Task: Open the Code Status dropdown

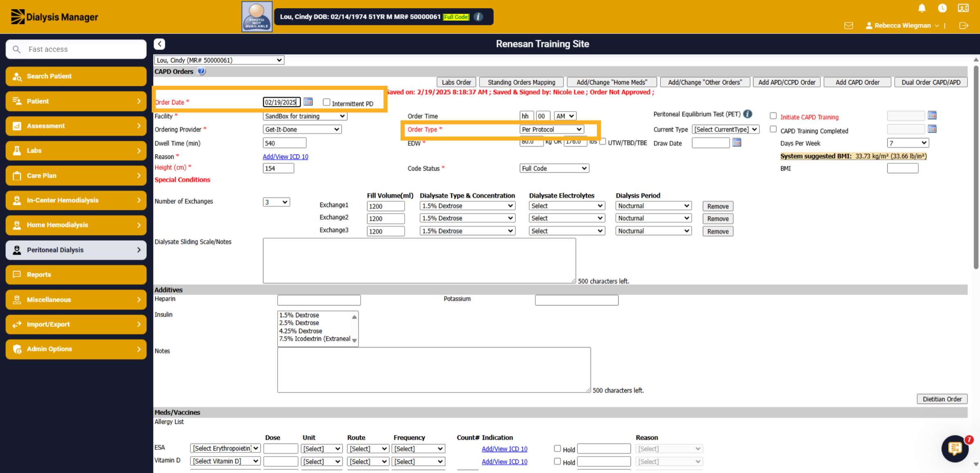Action: pyautogui.click(x=554, y=168)
